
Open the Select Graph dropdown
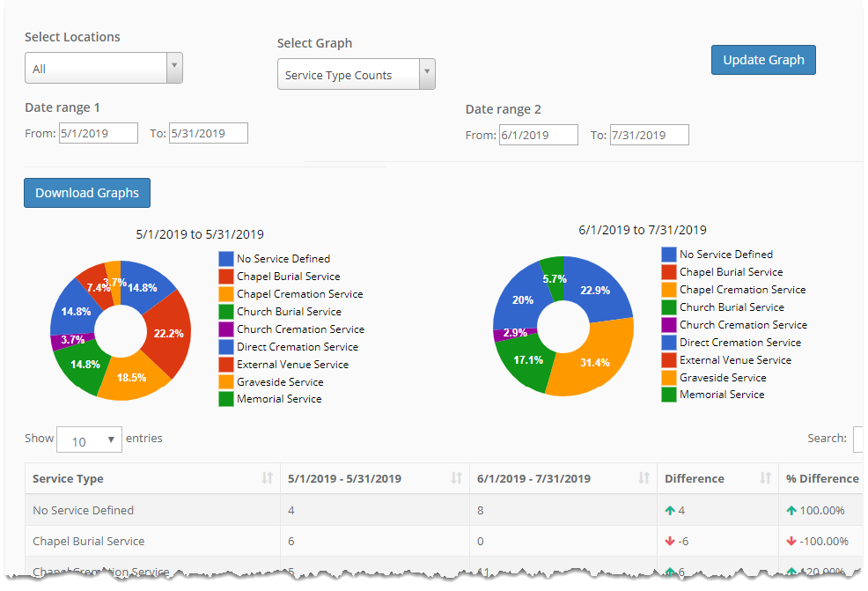[356, 75]
